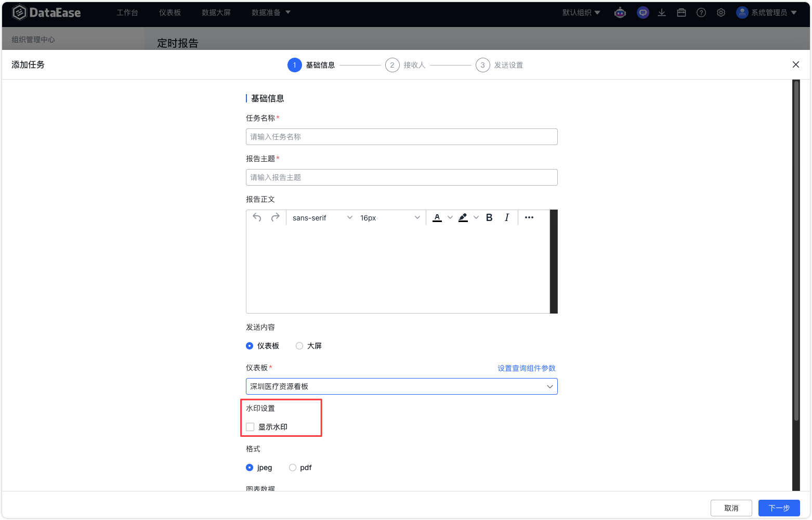Open the toolbox icon in header
Screen dimensions: 812x520
pyautogui.click(x=682, y=12)
